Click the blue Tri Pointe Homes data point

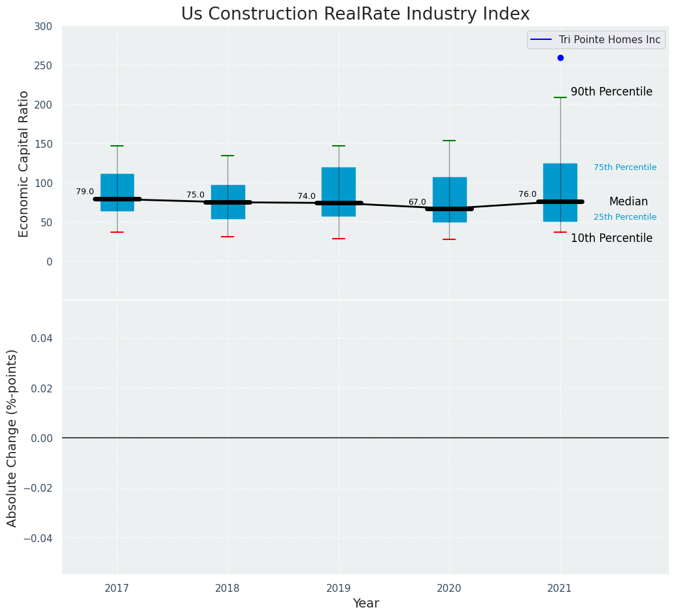tap(560, 58)
